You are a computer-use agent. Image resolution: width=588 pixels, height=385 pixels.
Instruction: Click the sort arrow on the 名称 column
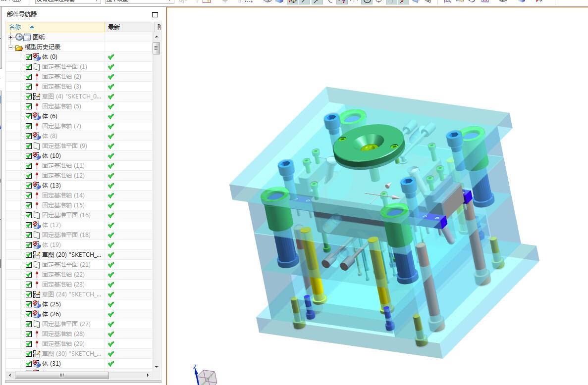point(32,27)
